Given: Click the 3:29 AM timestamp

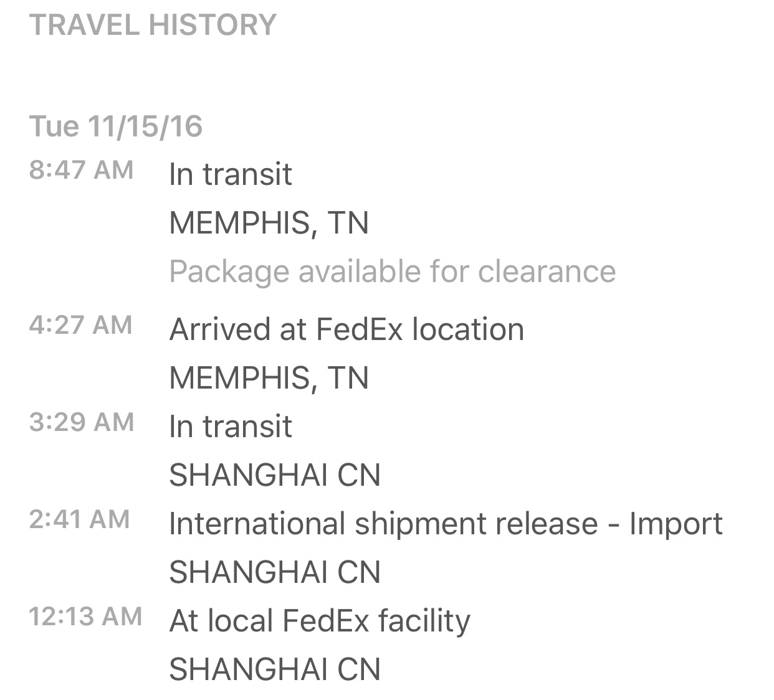Looking at the screenshot, I should (x=81, y=422).
